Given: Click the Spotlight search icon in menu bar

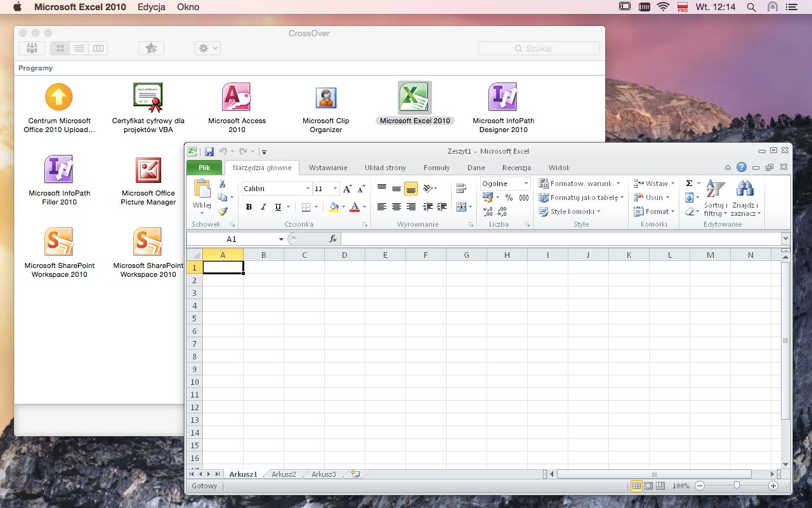Looking at the screenshot, I should click(x=752, y=7).
